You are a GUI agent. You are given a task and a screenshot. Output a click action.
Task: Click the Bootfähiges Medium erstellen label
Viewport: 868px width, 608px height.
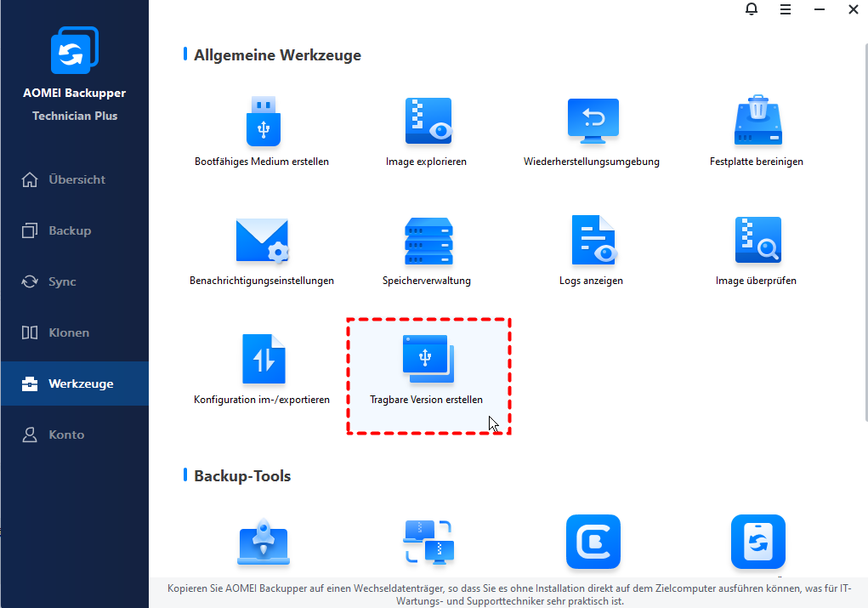click(x=261, y=162)
